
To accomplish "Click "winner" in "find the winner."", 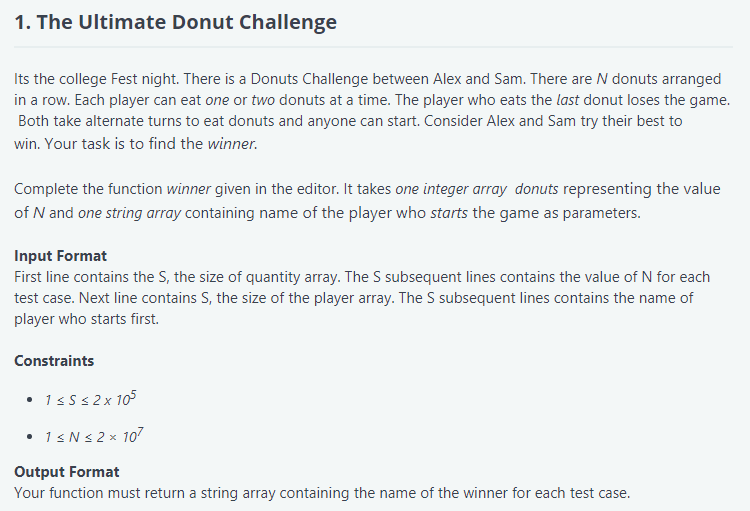I will pyautogui.click(x=232, y=144).
